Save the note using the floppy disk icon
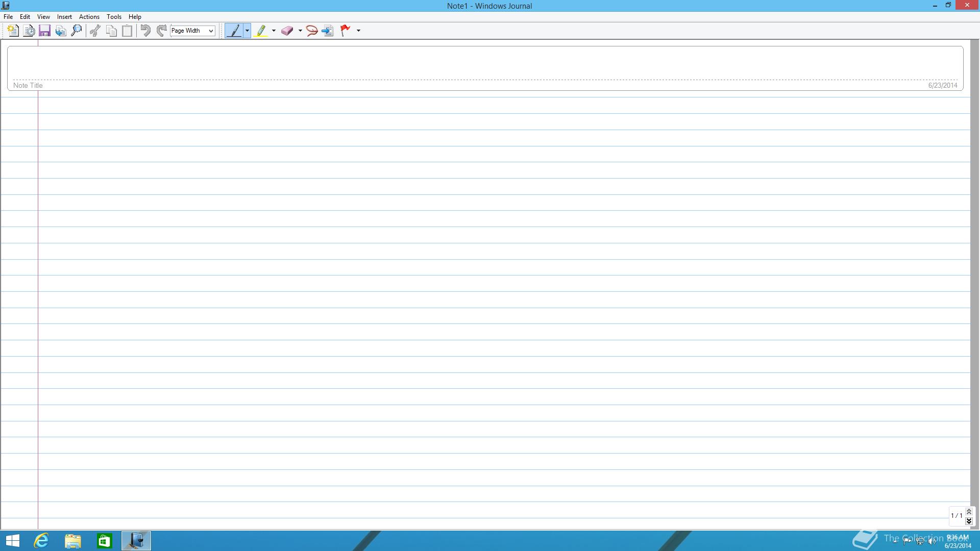Viewport: 980px width, 551px height. click(x=44, y=31)
